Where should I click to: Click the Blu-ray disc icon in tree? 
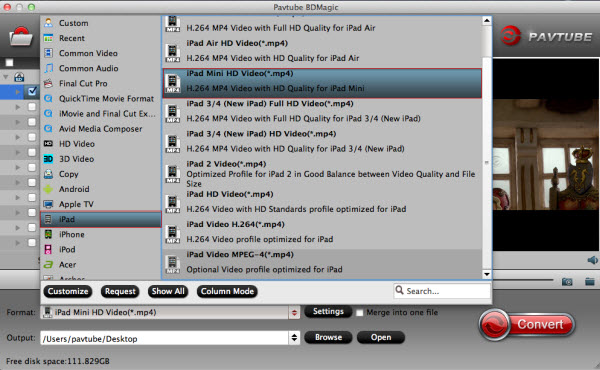(x=19, y=77)
